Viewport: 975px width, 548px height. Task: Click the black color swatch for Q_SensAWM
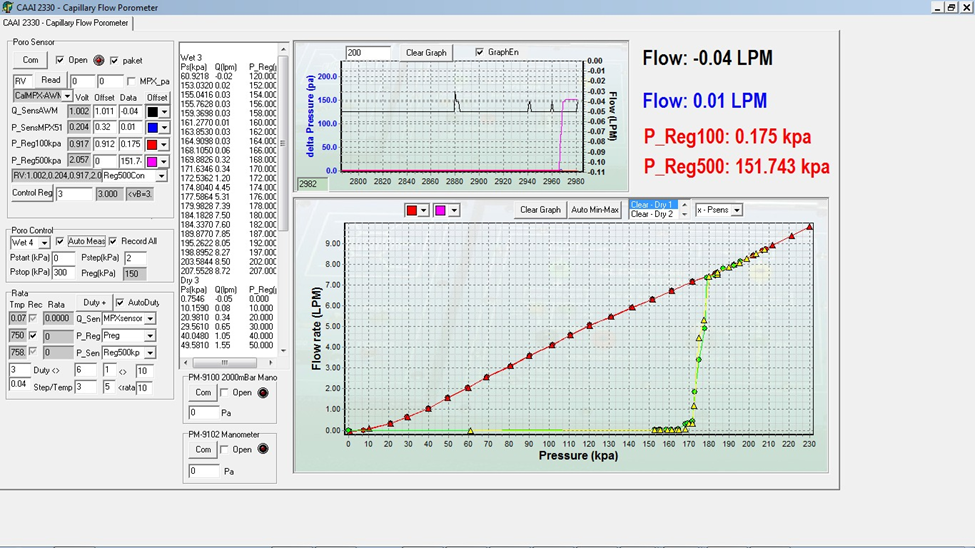[153, 112]
